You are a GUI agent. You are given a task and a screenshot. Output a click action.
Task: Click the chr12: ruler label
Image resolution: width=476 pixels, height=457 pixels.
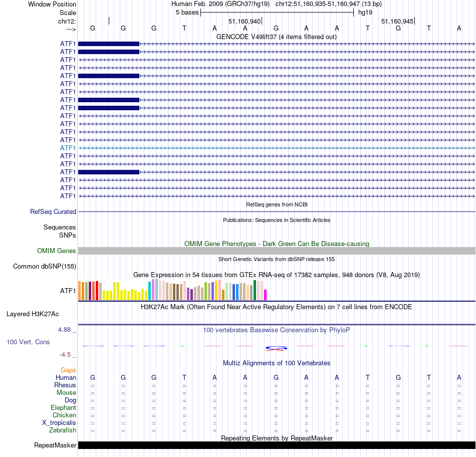67,21
